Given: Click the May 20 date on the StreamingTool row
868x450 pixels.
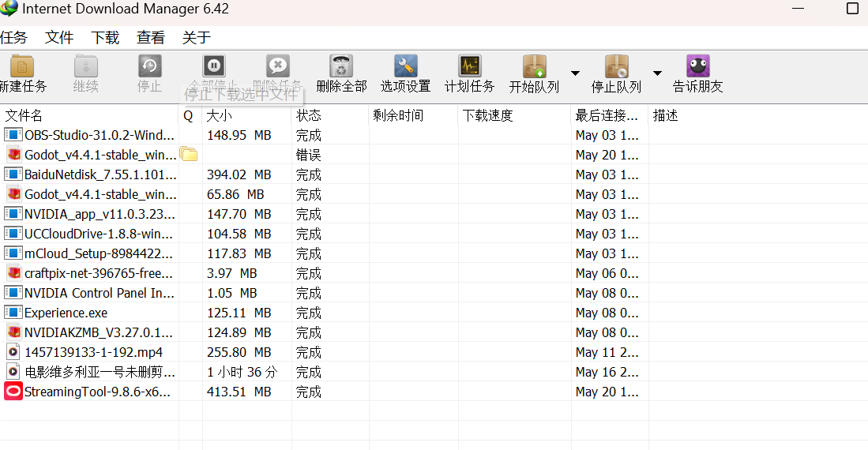Looking at the screenshot, I should click(607, 392).
